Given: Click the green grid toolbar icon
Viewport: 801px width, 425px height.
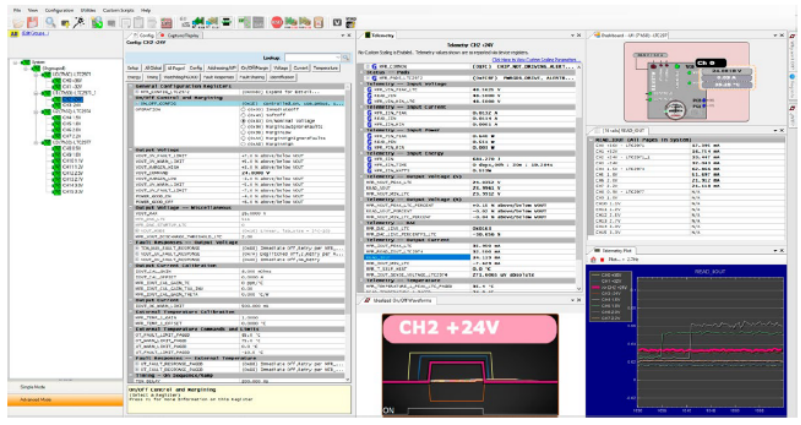Looking at the screenshot, I should click(245, 22).
